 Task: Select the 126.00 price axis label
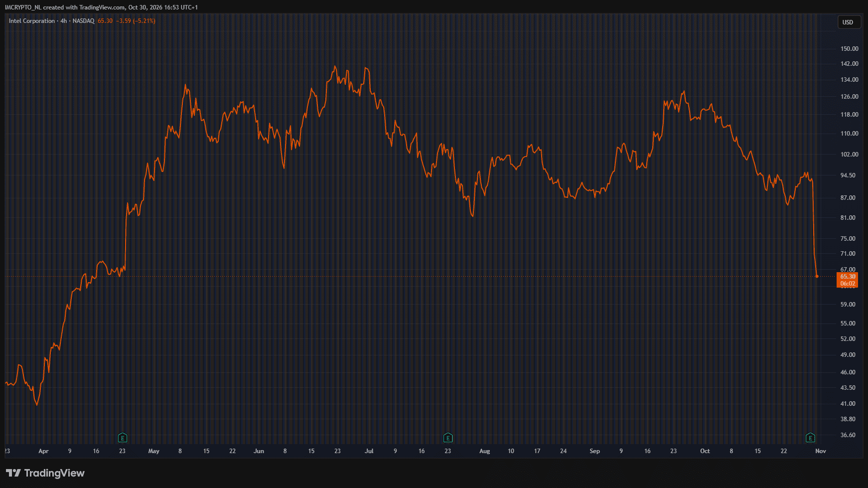point(850,97)
